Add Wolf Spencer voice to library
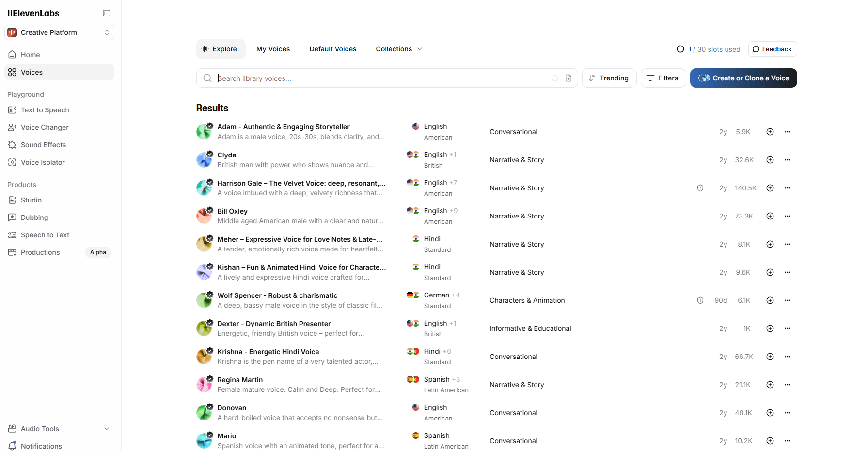868x451 pixels. click(x=770, y=300)
